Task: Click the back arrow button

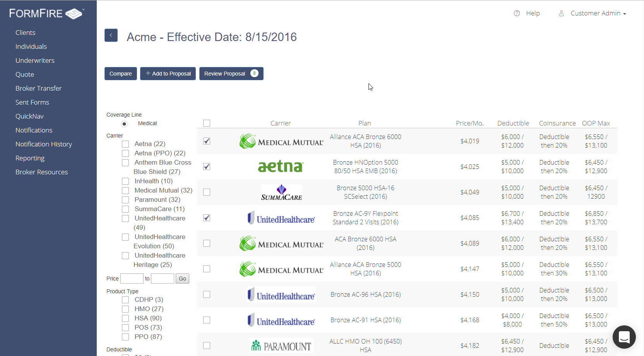Action: coord(111,35)
